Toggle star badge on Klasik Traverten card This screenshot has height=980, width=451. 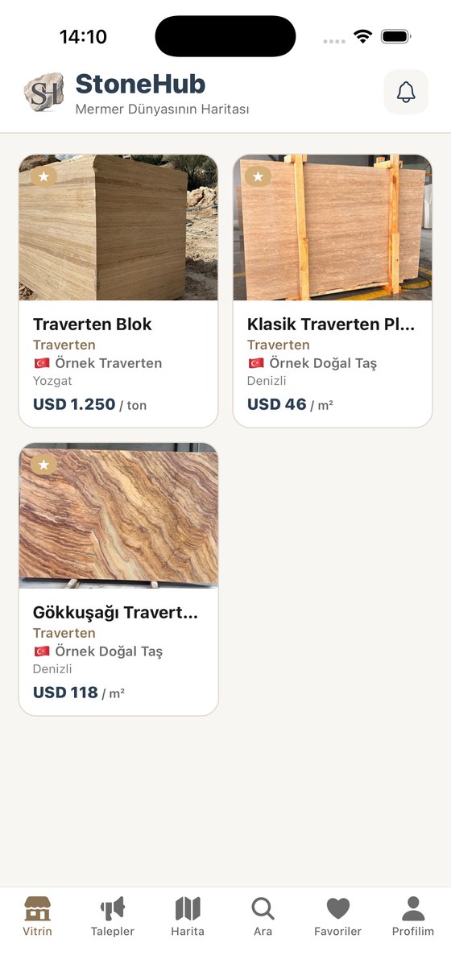(258, 176)
